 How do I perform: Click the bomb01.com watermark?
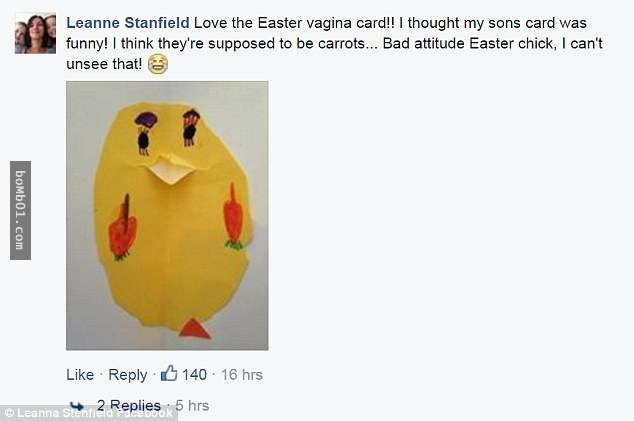coord(20,210)
